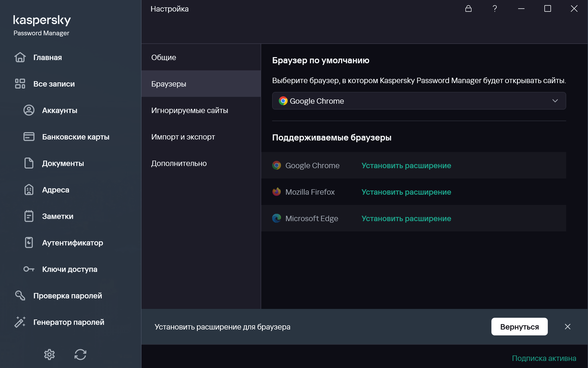Click the lock vault icon in title bar
The height and width of the screenshot is (368, 588).
pos(468,9)
